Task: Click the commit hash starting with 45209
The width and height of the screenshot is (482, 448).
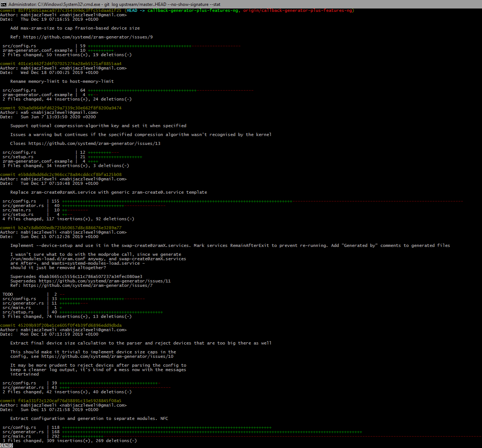Action: click(x=69, y=325)
